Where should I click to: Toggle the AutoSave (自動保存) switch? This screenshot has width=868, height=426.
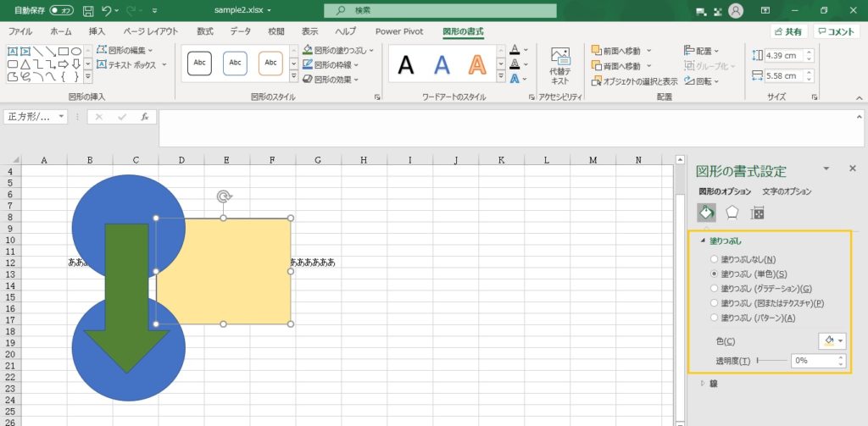pyautogui.click(x=61, y=11)
